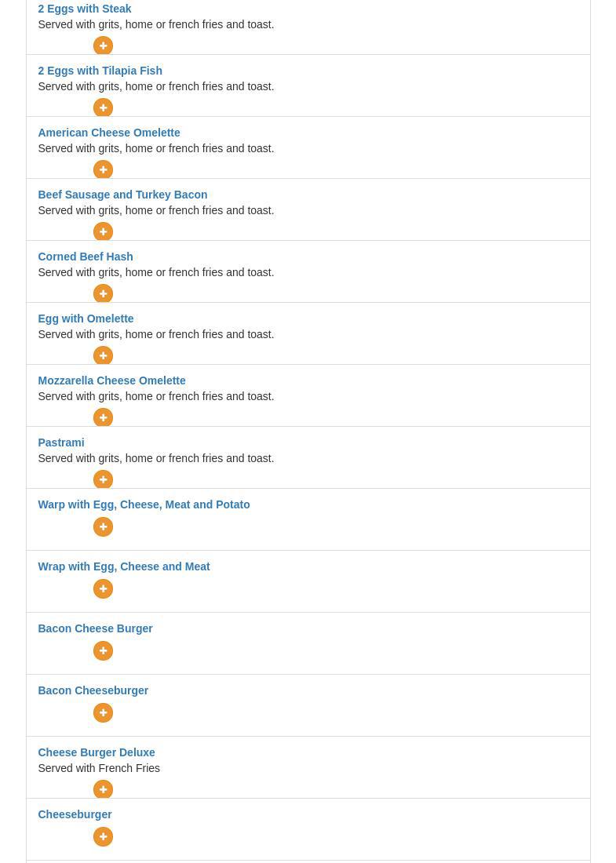This screenshot has height=863, width=616.
Task: Click plus icon under Egg with Omelette
Action: 103,355
